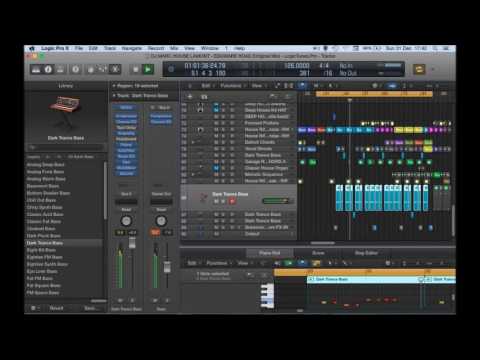This screenshot has width=480, height=360.
Task: Switch to the Step Editor tab
Action: [x=366, y=253]
